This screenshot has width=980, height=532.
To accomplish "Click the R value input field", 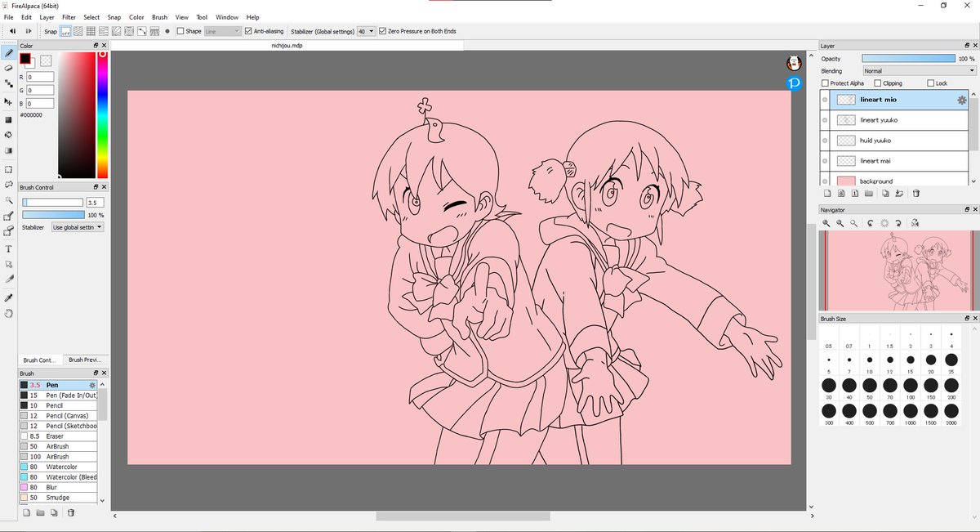I will click(40, 77).
